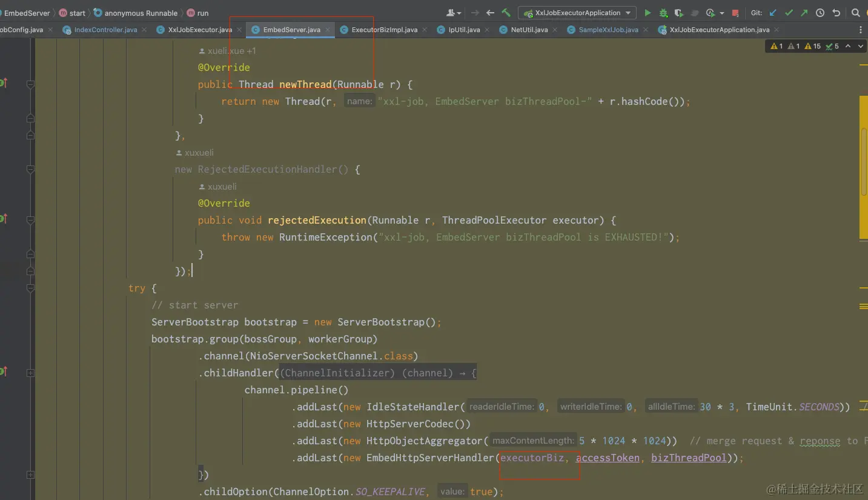Open the ExecutorBizImpl.java tab

(x=384, y=30)
